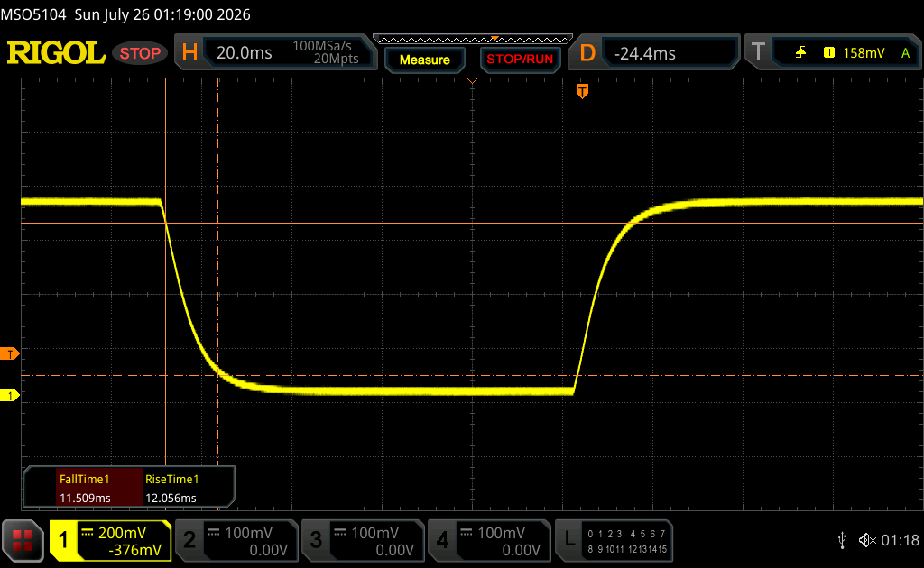
Task: Enable channel 4
Action: pyautogui.click(x=442, y=540)
